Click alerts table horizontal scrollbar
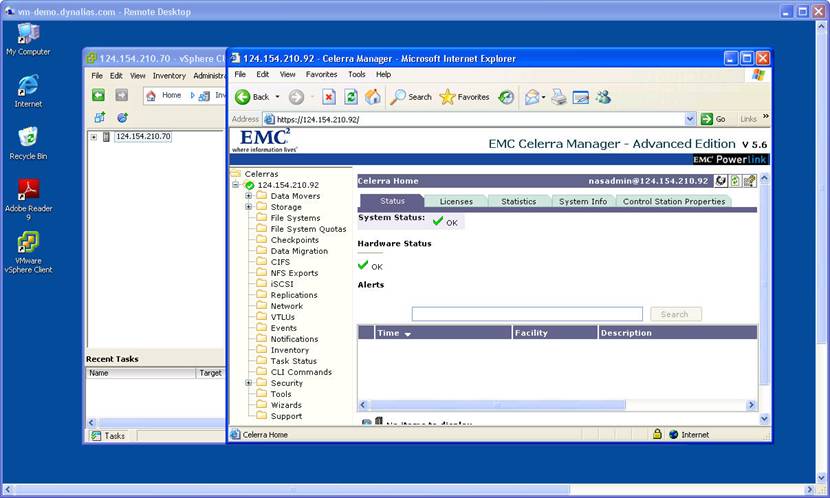 point(497,405)
